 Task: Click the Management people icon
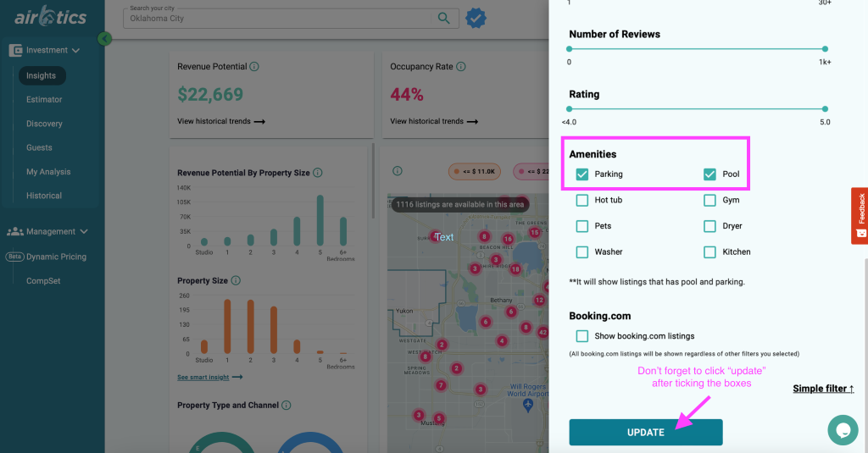click(x=15, y=231)
